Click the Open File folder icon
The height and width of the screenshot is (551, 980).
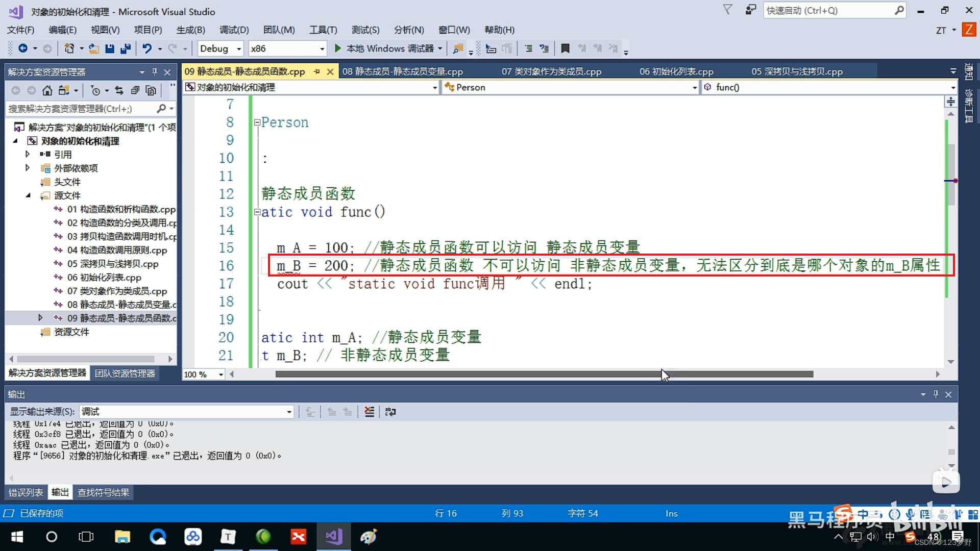[93, 48]
